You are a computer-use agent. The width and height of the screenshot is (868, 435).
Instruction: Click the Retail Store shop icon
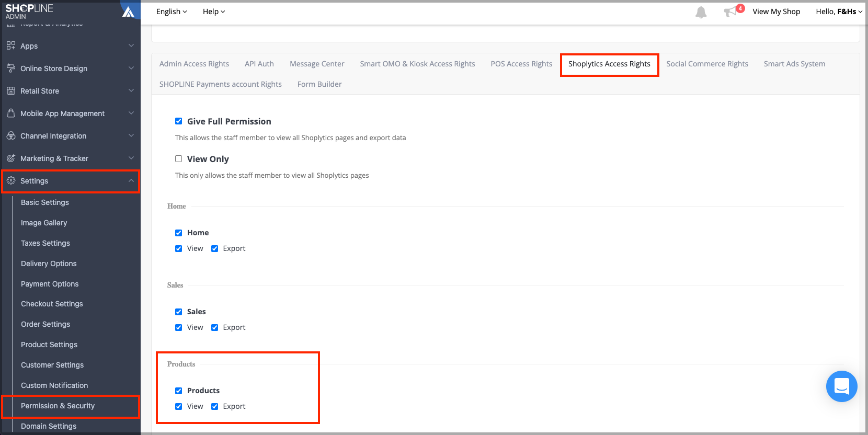(x=11, y=90)
